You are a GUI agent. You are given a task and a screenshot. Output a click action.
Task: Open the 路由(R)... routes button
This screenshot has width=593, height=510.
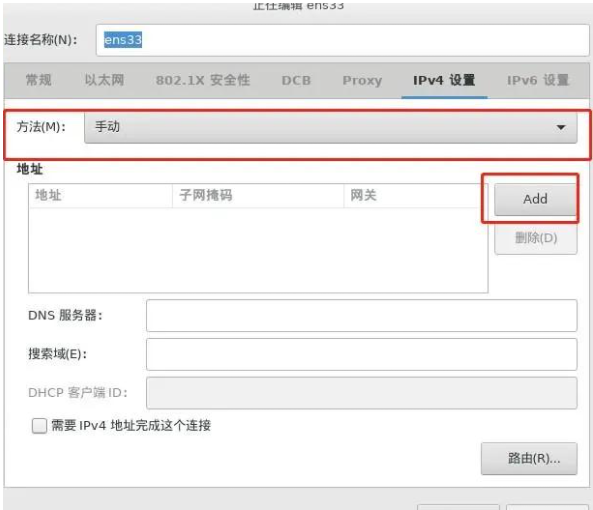(x=529, y=459)
